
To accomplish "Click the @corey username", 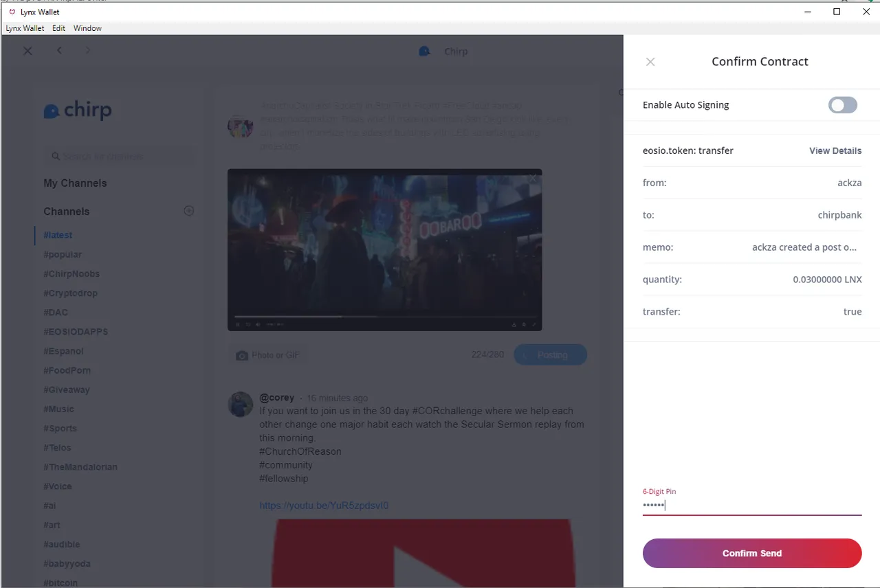I will coord(277,398).
